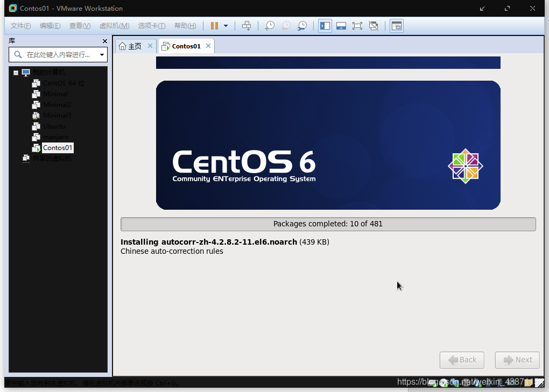The image size is (549, 392).
Task: Click the CentOS 6 banner image
Action: (328, 145)
